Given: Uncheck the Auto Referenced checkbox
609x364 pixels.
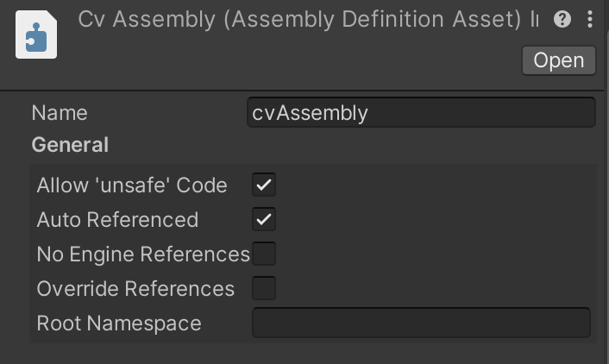Looking at the screenshot, I should click(264, 219).
